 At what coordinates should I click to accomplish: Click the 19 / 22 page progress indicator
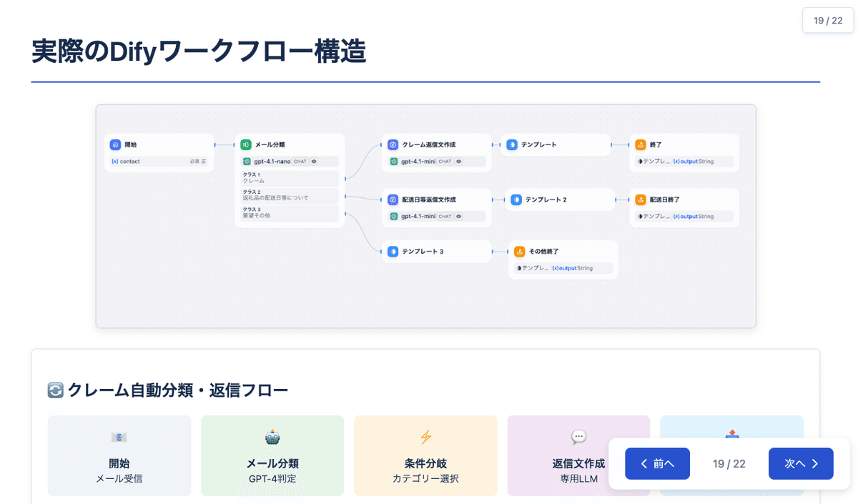click(729, 463)
